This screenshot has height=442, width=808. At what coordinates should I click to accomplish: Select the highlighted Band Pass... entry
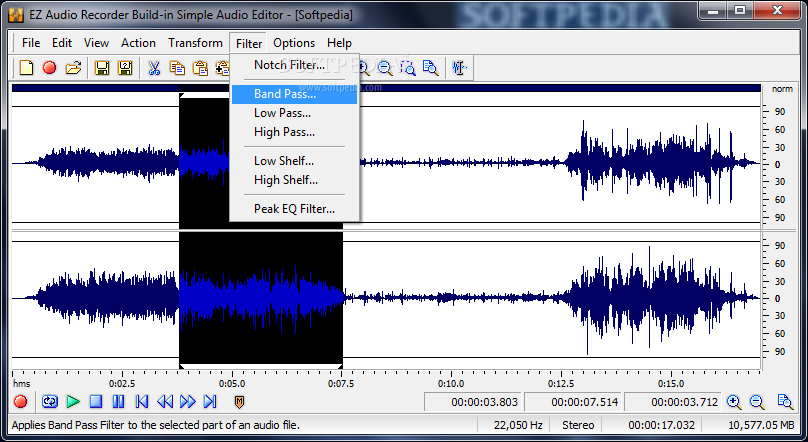[x=294, y=94]
